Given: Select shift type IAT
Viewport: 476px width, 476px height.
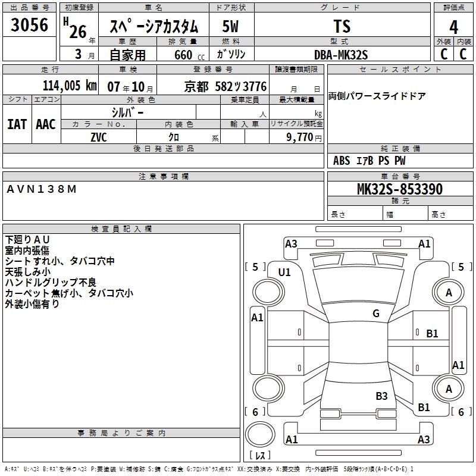Looking at the screenshot, I should click(17, 124).
